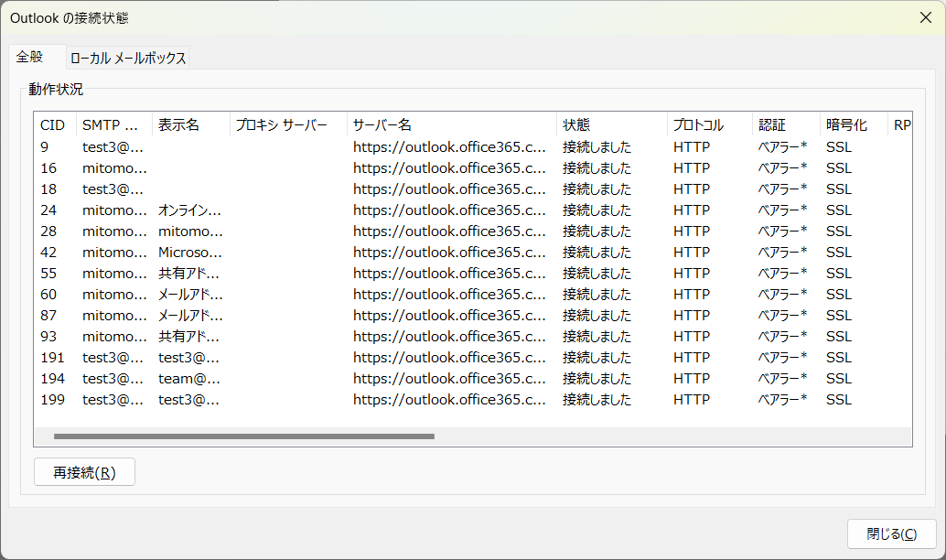Screen dimensions: 946x560
Task: Click the display name mitomo… in row 28
Action: tap(190, 232)
